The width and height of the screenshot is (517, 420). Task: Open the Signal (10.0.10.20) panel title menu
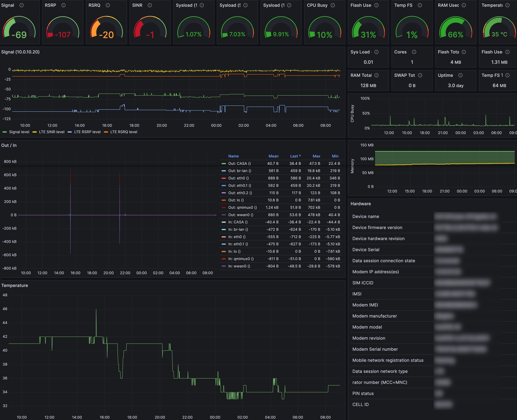coord(20,52)
